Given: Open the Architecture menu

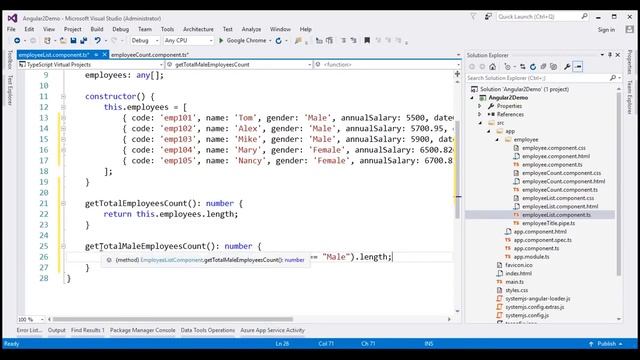Looking at the screenshot, I should point(198,29).
